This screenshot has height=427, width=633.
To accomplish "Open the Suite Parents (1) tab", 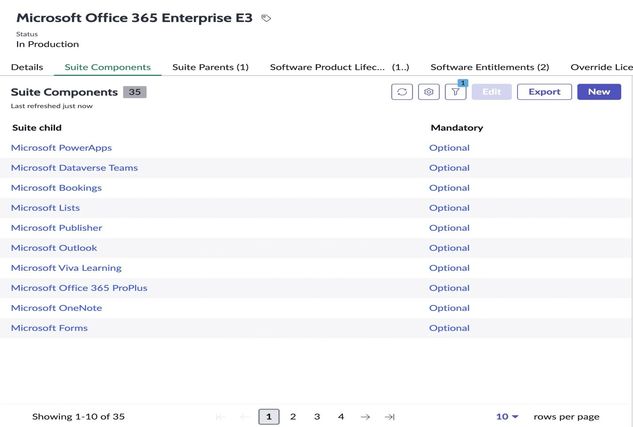I will (x=210, y=67).
